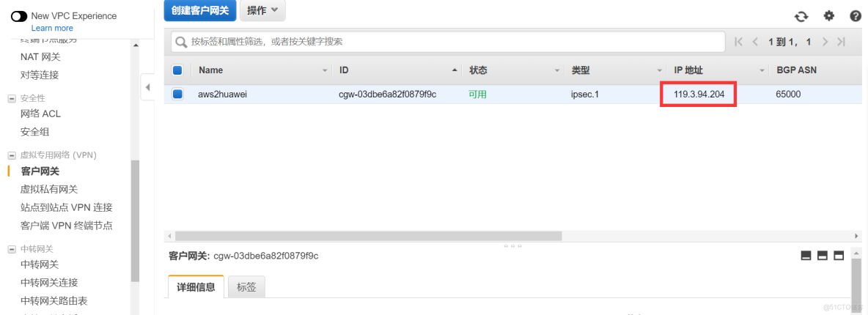Click the cgw-03dbe6a82f0879f9c ID cell

(388, 94)
